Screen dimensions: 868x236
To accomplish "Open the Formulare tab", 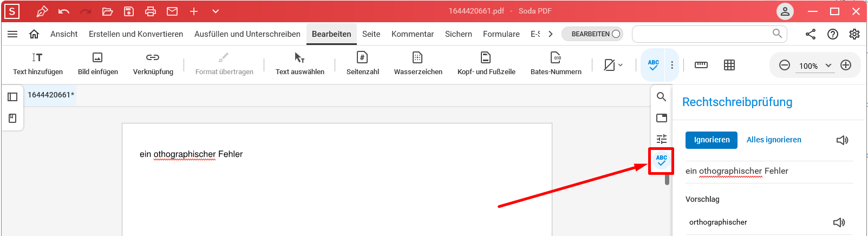I will coord(501,34).
